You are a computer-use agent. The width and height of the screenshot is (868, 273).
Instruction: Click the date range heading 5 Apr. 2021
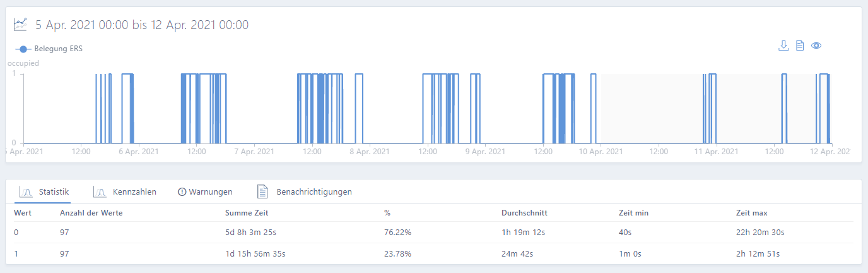pos(142,25)
